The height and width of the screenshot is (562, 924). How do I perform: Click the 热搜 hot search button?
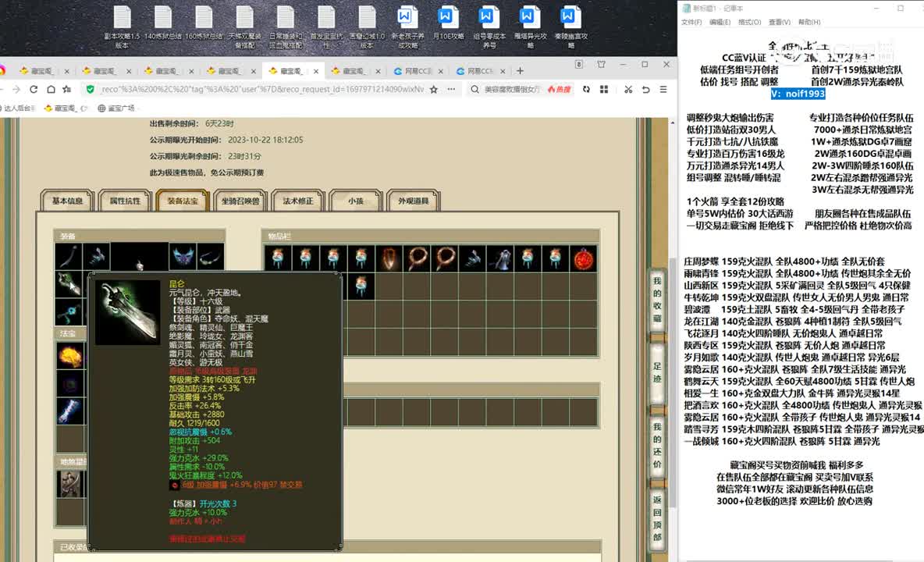[x=560, y=89]
